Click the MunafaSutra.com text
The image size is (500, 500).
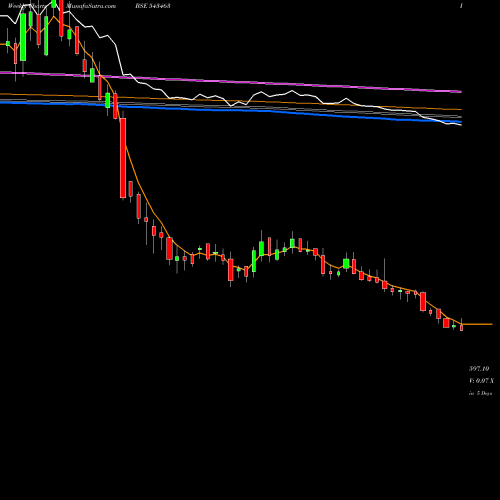pyautogui.click(x=91, y=6)
